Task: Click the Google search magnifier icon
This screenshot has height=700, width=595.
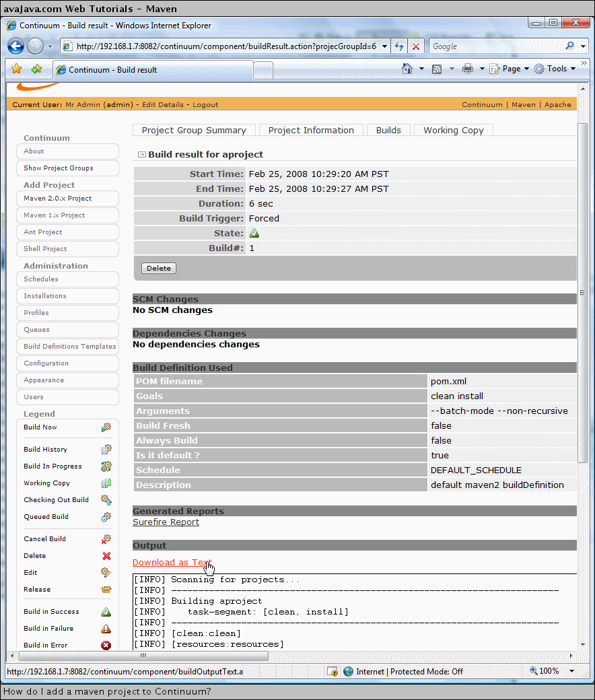Action: 570,46
